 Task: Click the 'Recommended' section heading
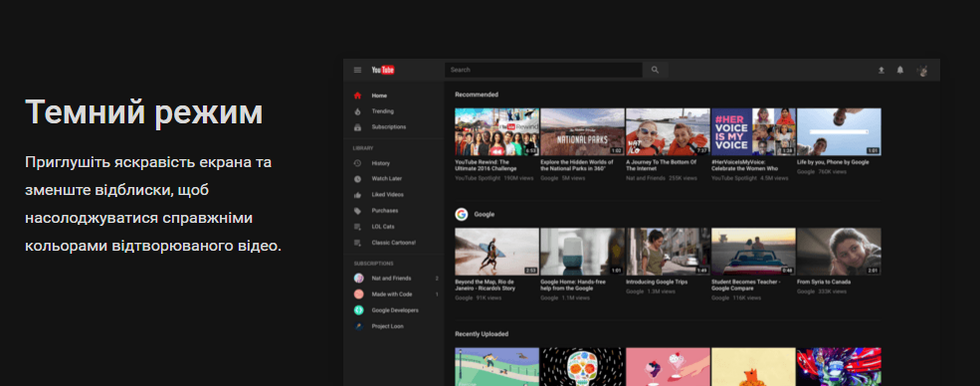[477, 95]
